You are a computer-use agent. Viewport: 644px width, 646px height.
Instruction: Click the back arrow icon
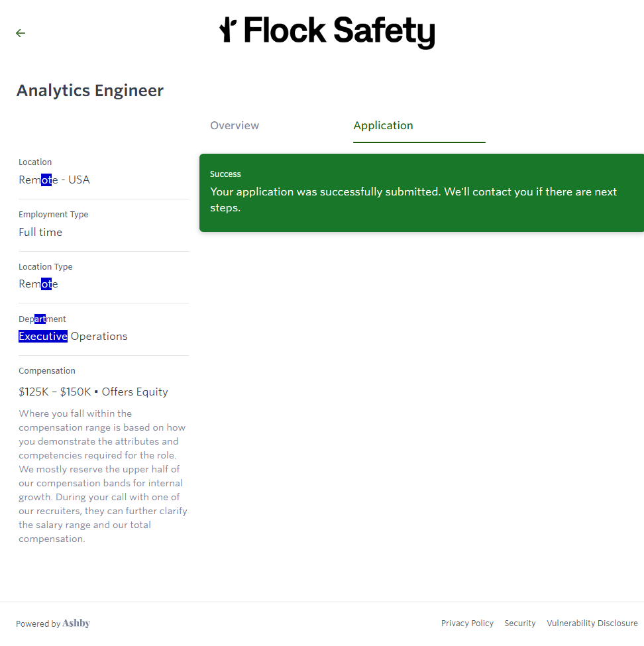(21, 33)
